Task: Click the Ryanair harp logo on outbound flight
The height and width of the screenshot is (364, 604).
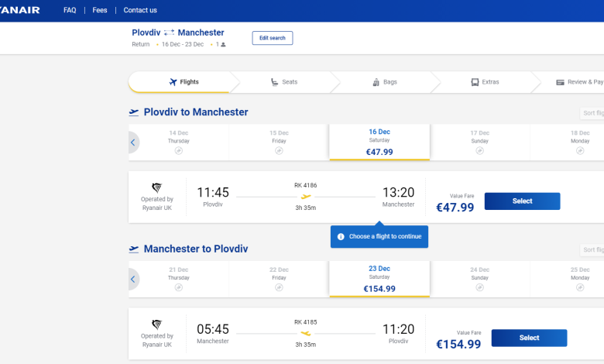Action: 156,187
